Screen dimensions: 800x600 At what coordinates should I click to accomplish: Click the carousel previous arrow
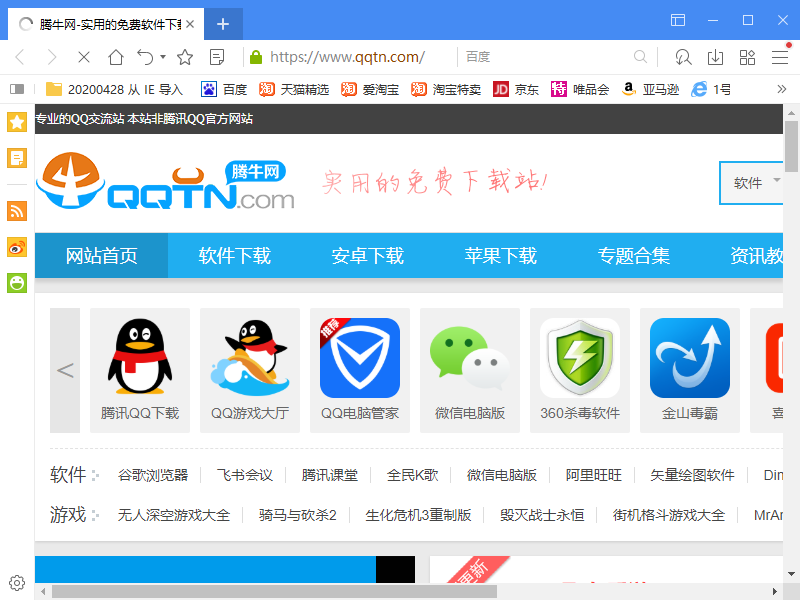coord(65,370)
